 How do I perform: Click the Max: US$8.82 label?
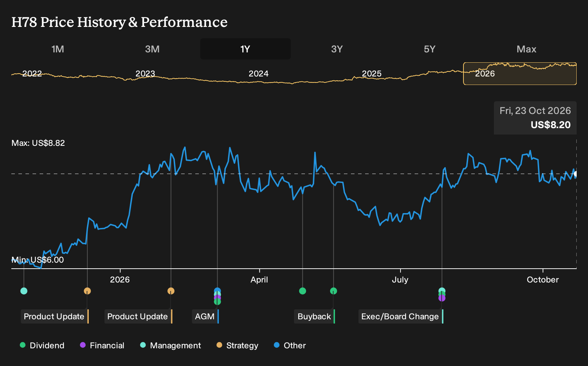coord(38,143)
